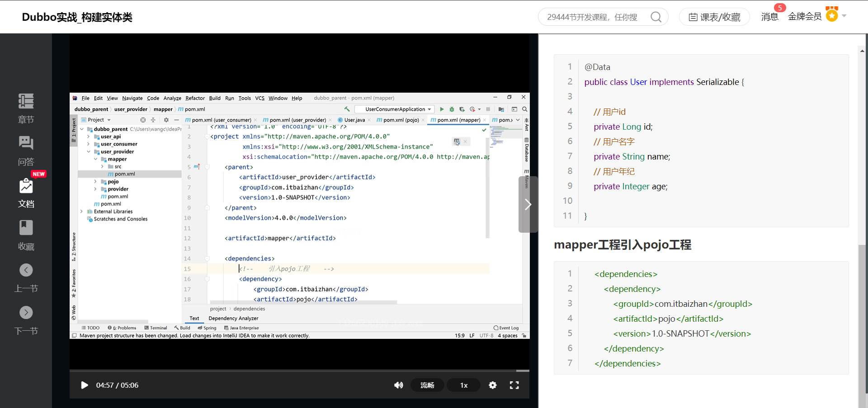Click the IDE Debug bug icon
Screen dimensions: 868x408
click(452, 109)
